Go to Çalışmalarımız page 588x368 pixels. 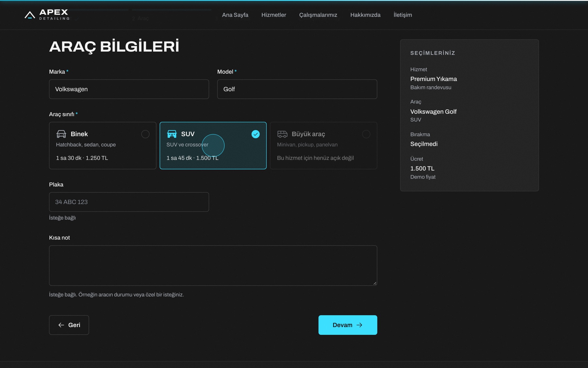(318, 15)
